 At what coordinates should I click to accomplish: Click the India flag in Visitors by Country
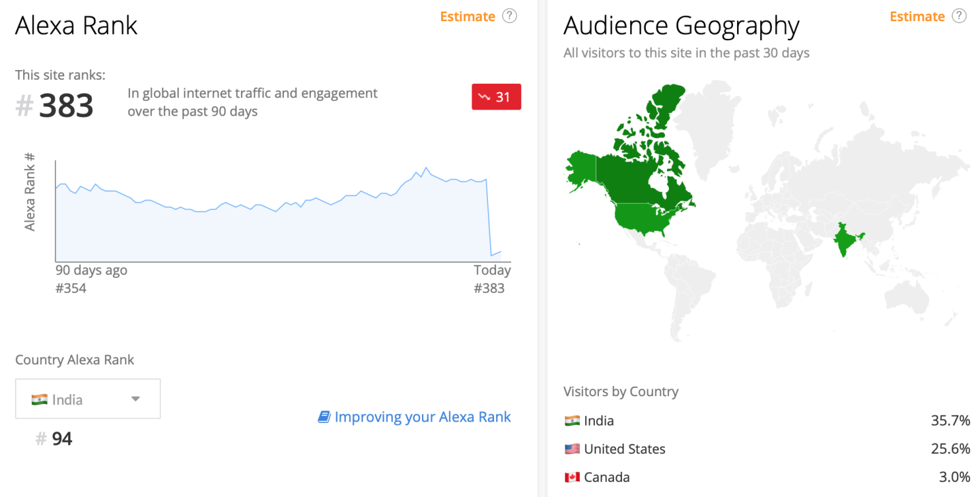(x=572, y=421)
